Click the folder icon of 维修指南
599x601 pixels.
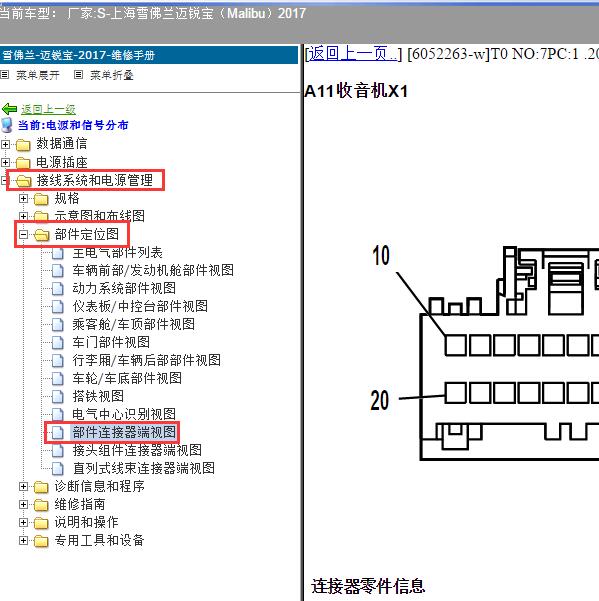tap(41, 505)
